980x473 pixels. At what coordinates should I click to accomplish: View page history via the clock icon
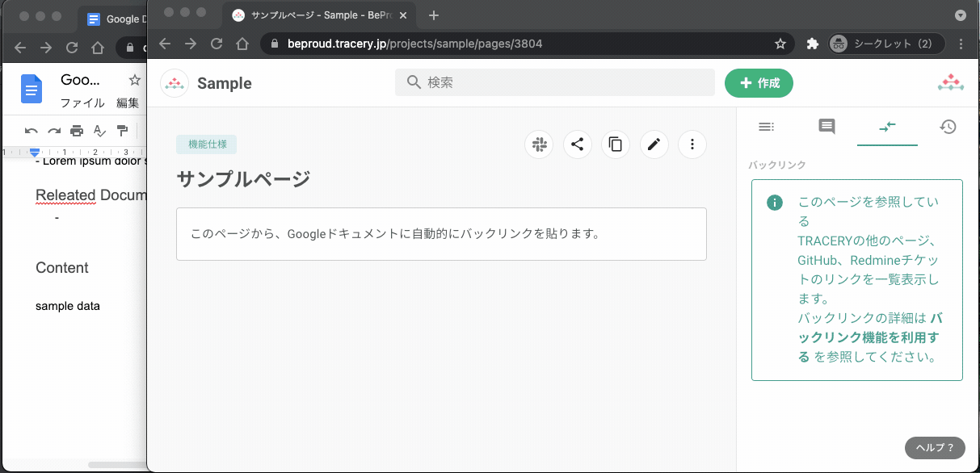[x=948, y=127]
